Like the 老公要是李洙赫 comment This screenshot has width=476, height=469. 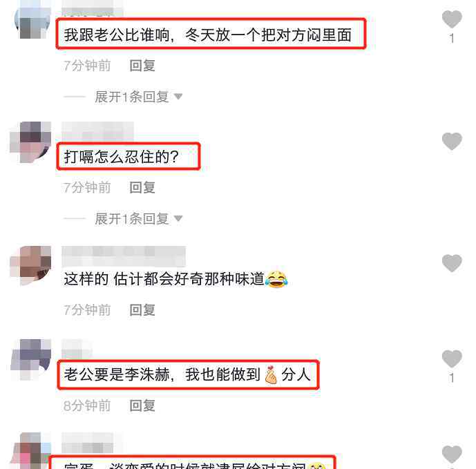pyautogui.click(x=452, y=358)
